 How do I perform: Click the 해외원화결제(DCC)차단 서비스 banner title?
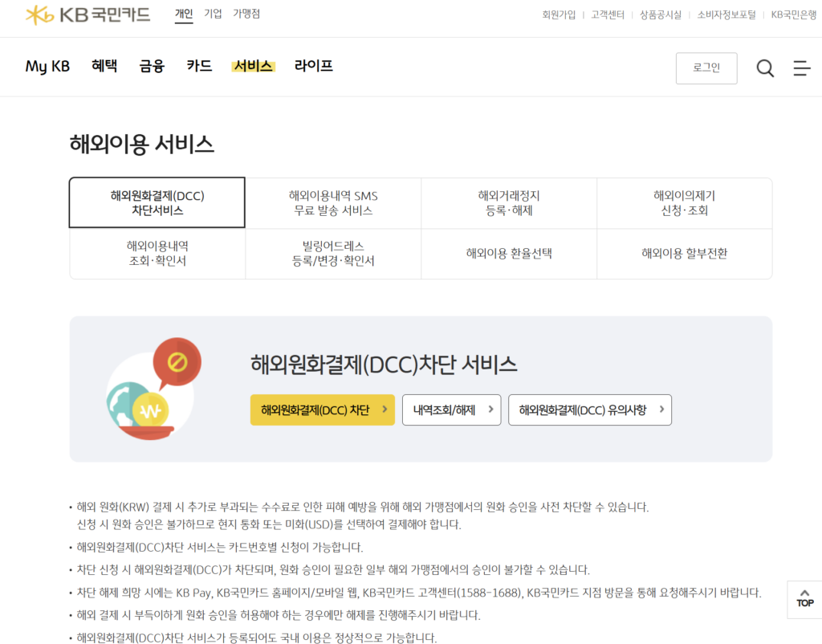pos(384,365)
